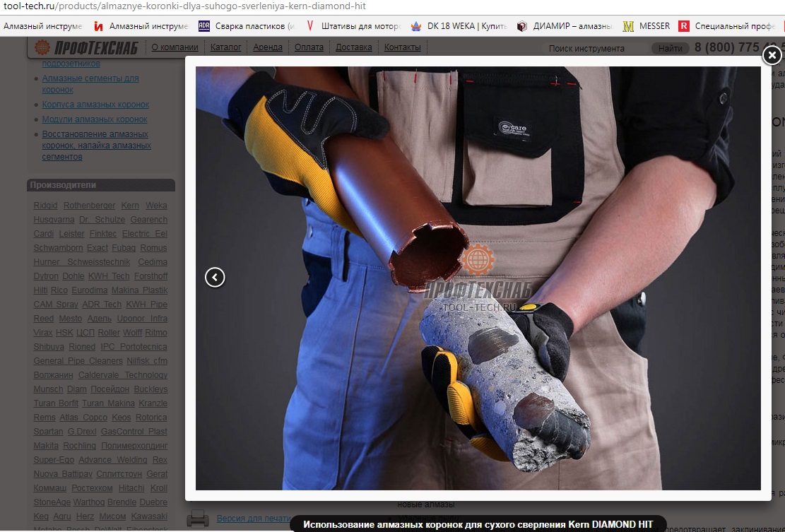The image size is (785, 532).
Task: Open Cardi manufacturer link
Action: click(x=44, y=234)
